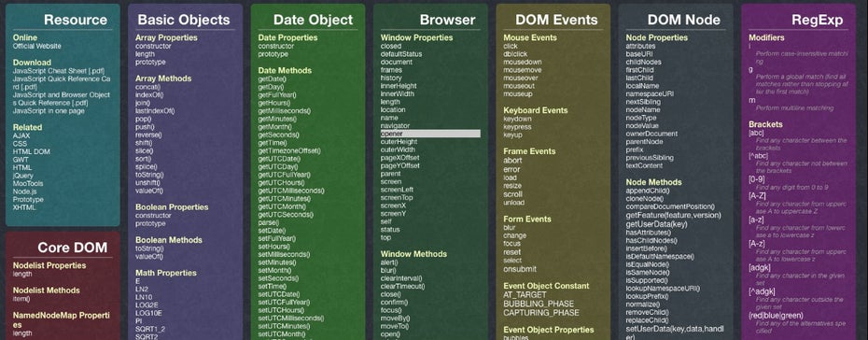Select isDefaultNamespace() node method
This screenshot has height=340, width=868.
pos(661,256)
